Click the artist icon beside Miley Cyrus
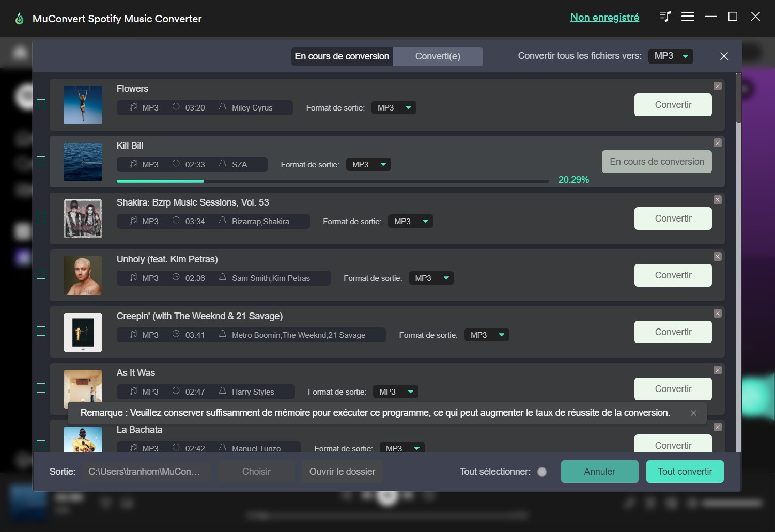The height and width of the screenshot is (532, 775). click(222, 107)
